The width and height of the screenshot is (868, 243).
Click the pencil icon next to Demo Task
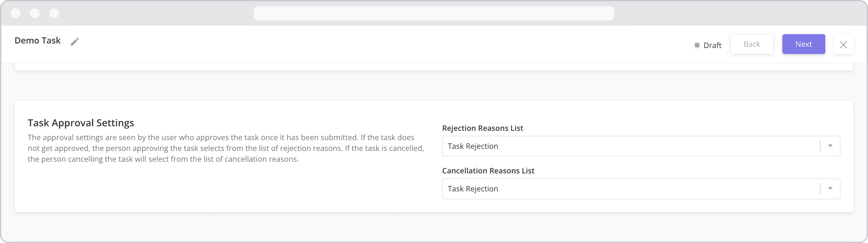[75, 41]
